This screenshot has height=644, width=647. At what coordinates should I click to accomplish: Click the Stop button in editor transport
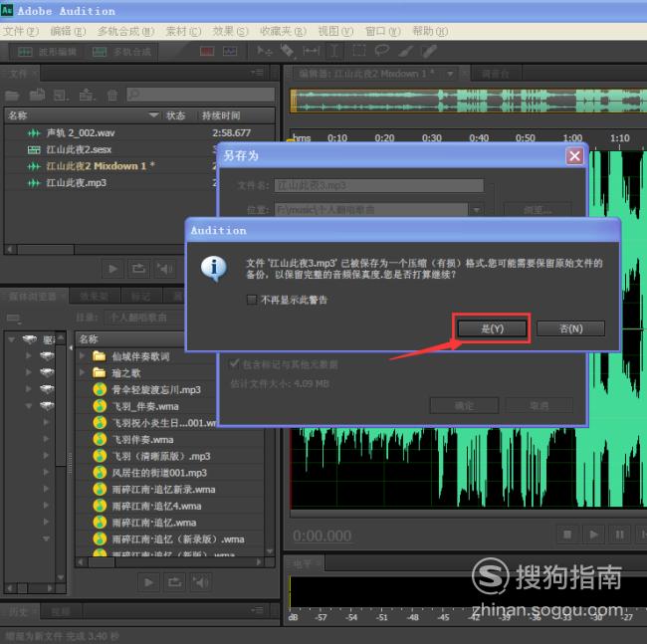coord(567,535)
